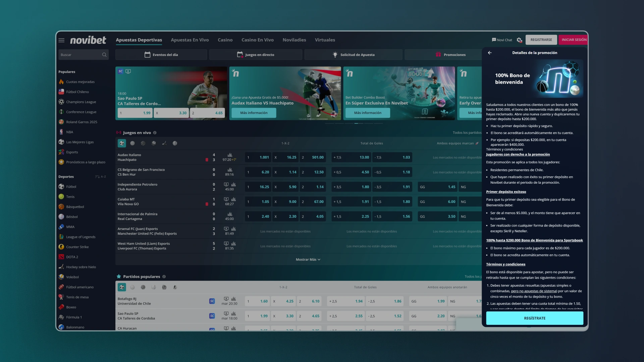Open info icon next to Partidos populares
644x362 pixels.
coord(164,277)
